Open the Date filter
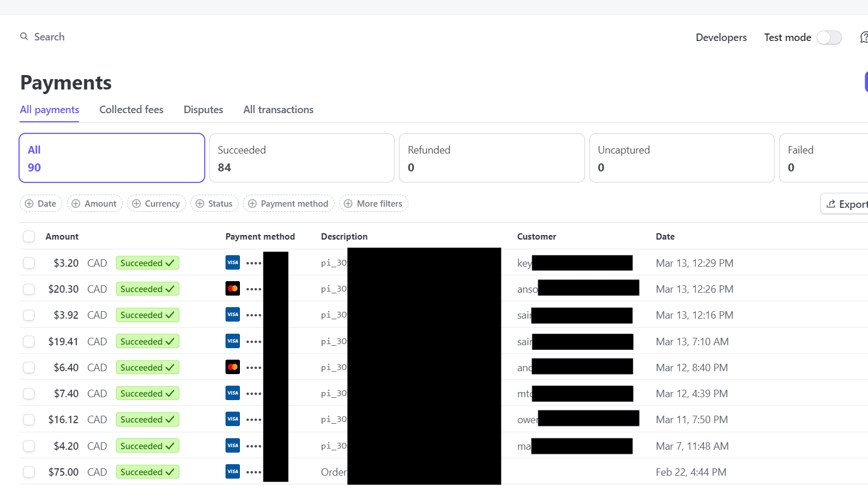 click(41, 203)
